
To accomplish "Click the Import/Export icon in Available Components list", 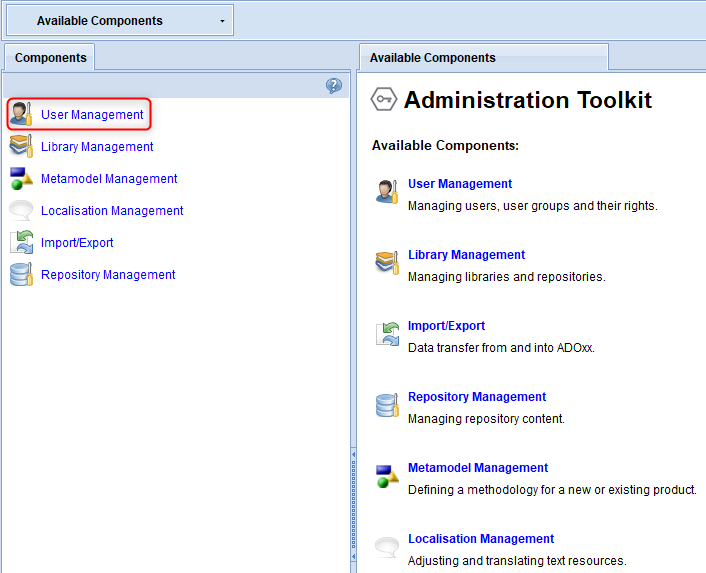I will coord(387,334).
